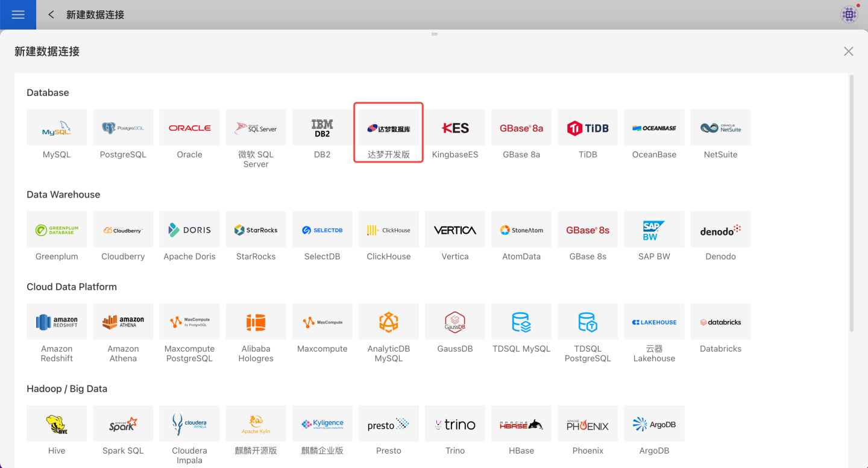
Task: Choose the Amazon Redshift connector
Action: [57, 322]
